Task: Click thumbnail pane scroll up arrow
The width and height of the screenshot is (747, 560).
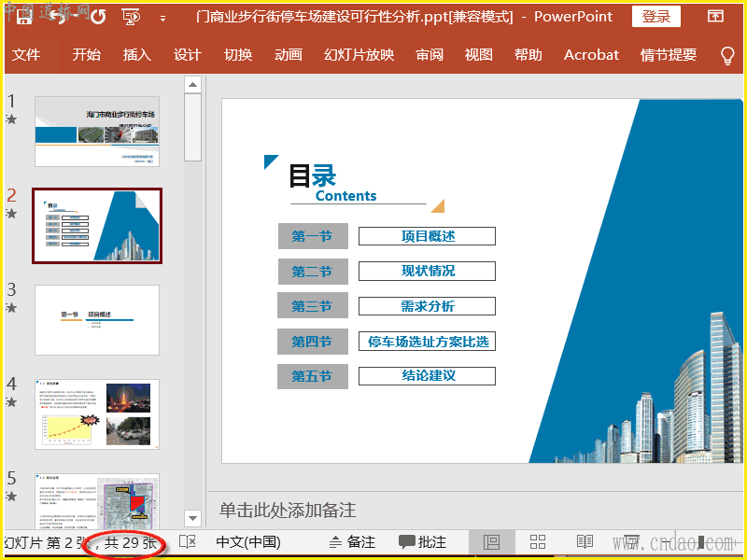Action: click(x=192, y=85)
